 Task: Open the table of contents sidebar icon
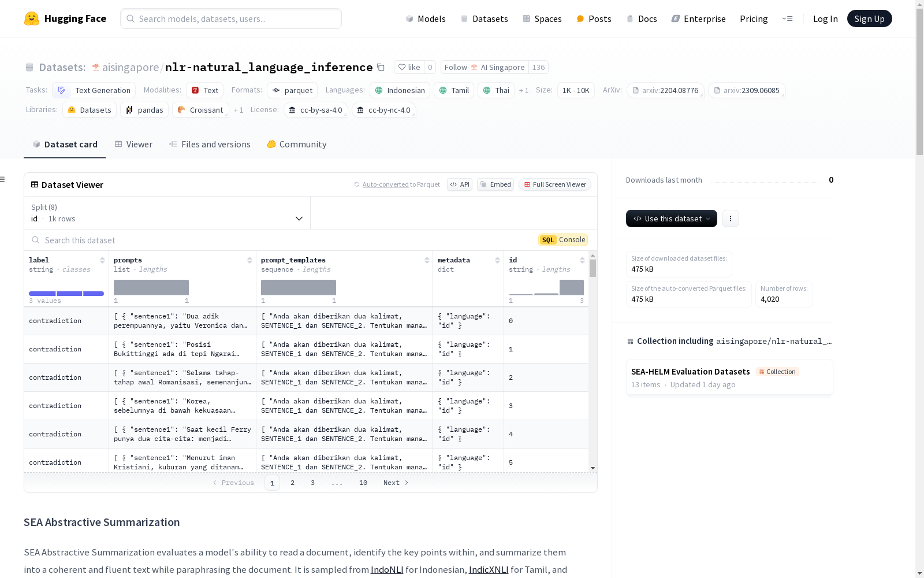click(x=2, y=179)
